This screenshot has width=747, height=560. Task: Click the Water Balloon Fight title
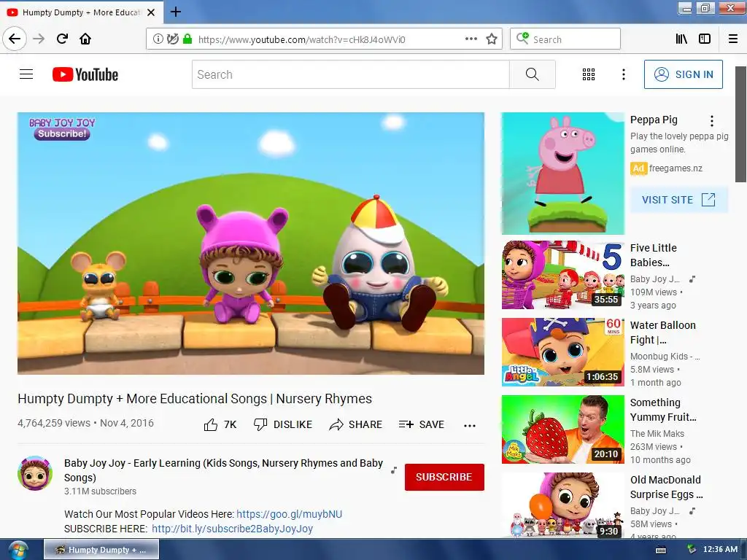click(662, 332)
